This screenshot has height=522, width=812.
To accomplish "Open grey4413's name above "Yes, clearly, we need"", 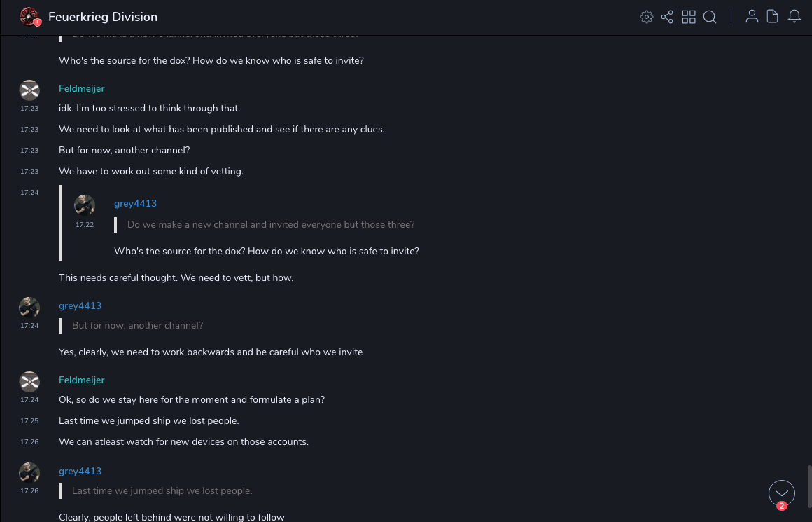I will click(78, 305).
